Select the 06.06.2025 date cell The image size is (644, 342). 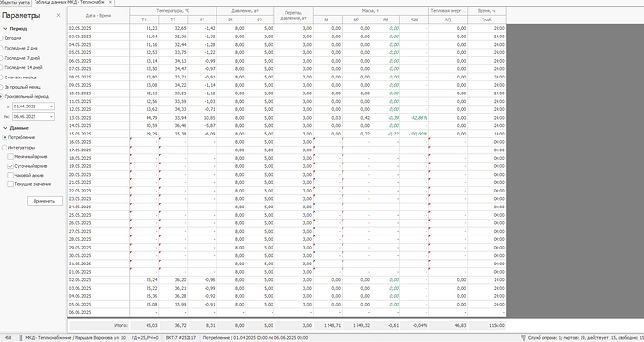coord(99,312)
